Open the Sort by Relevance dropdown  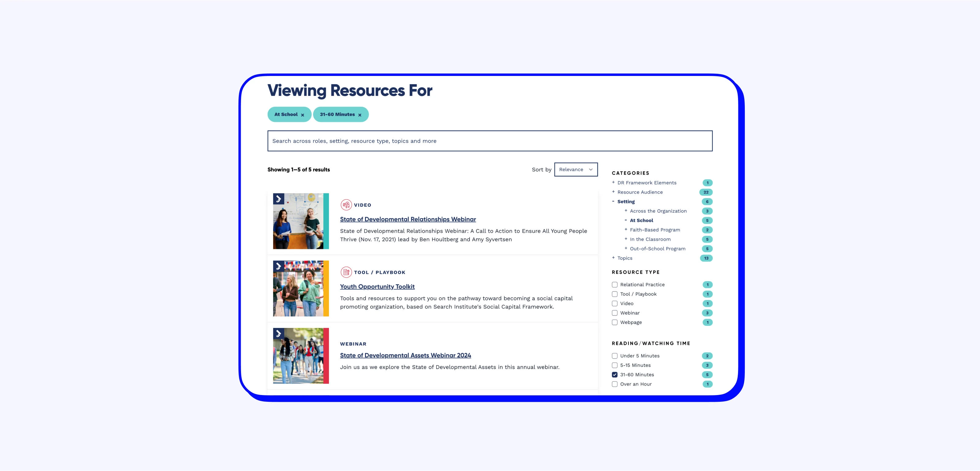(576, 170)
